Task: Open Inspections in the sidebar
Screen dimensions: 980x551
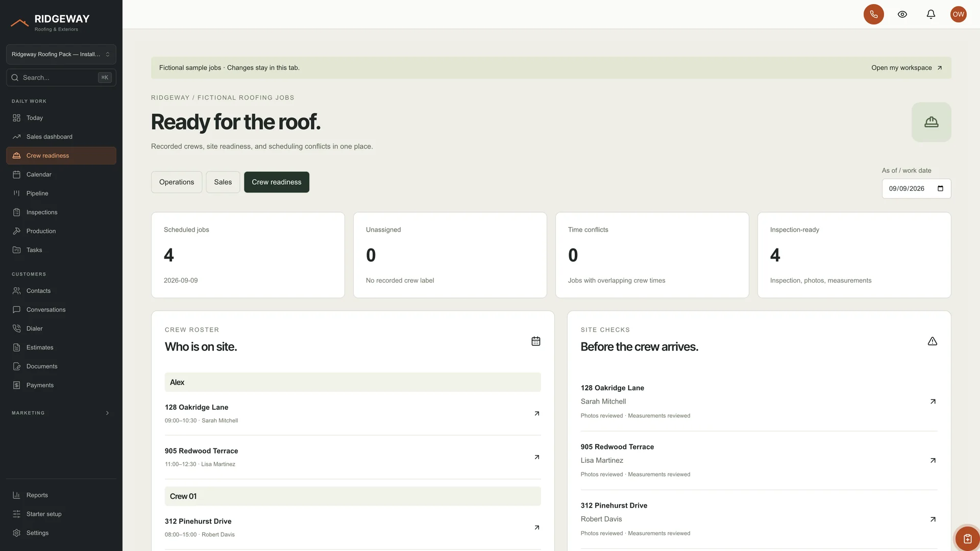Action: coord(61,212)
